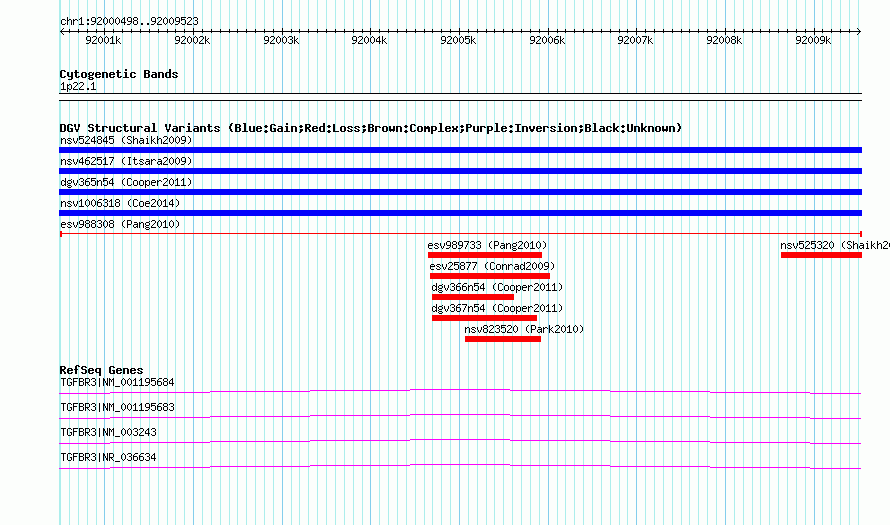Select the dgv365n54 (Cooper2011) label
890x525 pixels.
pyautogui.click(x=126, y=182)
